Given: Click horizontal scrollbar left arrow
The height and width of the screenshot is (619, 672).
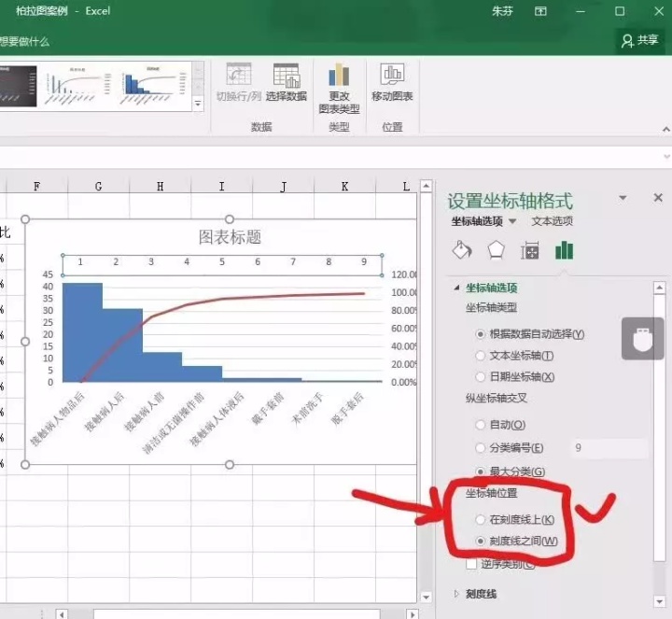Looking at the screenshot, I should (x=62, y=614).
